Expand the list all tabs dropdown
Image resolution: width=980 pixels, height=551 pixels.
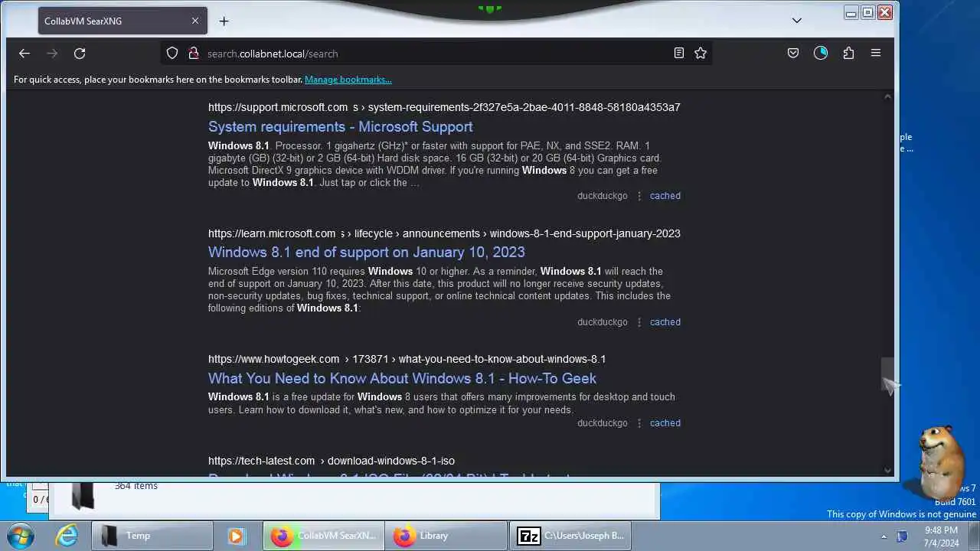pos(796,21)
